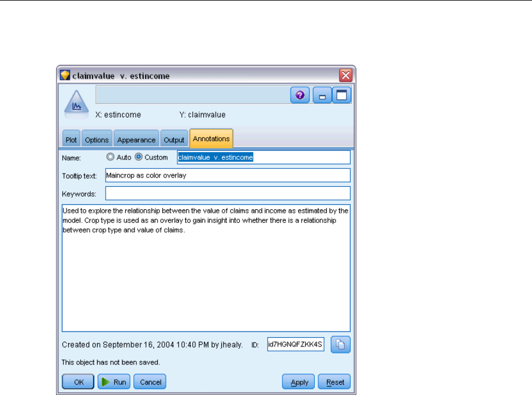Run the plot node
The height and width of the screenshot is (395, 532).
tap(114, 382)
